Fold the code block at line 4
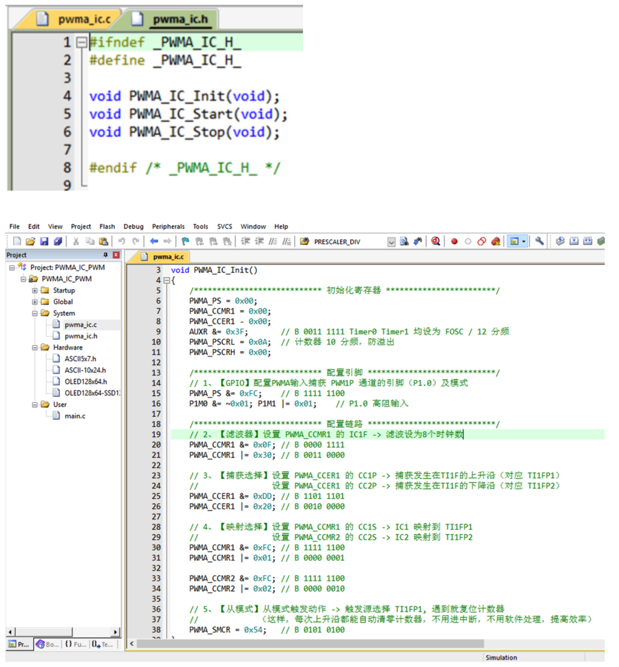 [167, 280]
